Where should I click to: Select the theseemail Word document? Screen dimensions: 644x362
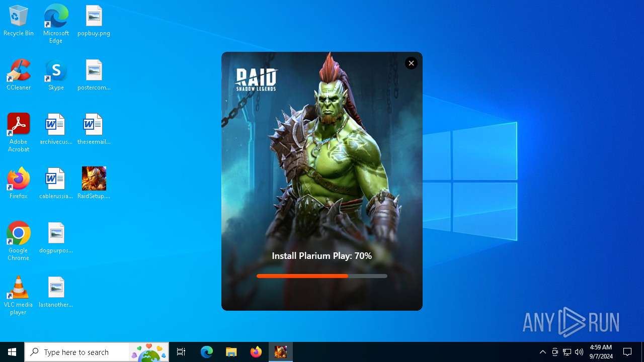click(94, 130)
